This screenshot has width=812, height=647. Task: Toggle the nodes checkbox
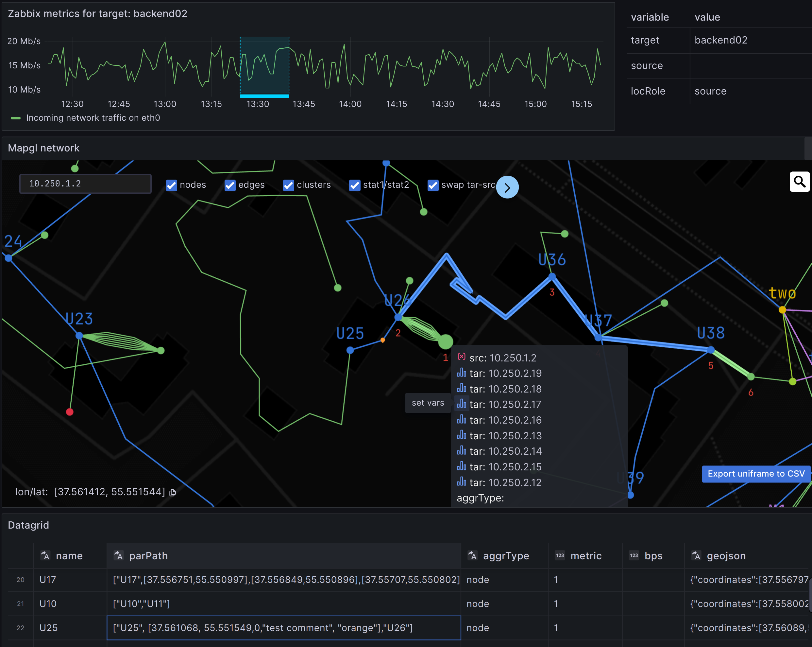tap(171, 185)
